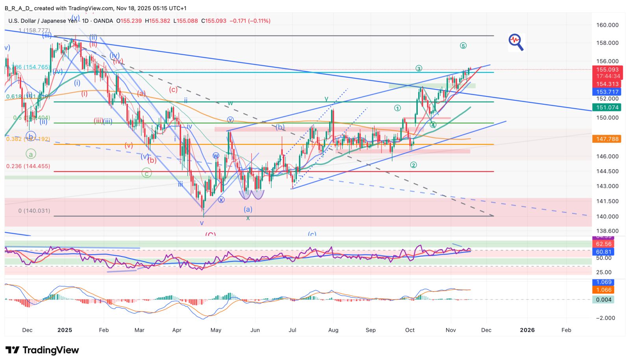Select the 0.236 (144.455) Fibonacci level label
The height and width of the screenshot is (364, 630).
(x=28, y=166)
